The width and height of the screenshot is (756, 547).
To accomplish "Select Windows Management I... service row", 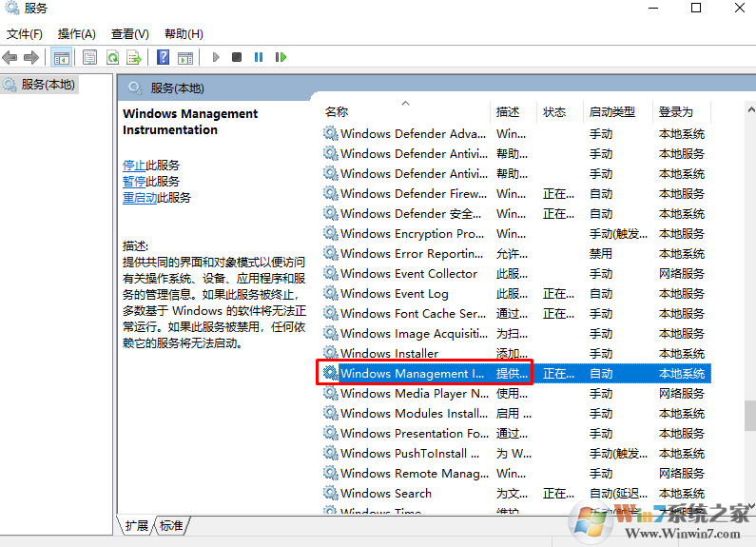I will [516, 373].
